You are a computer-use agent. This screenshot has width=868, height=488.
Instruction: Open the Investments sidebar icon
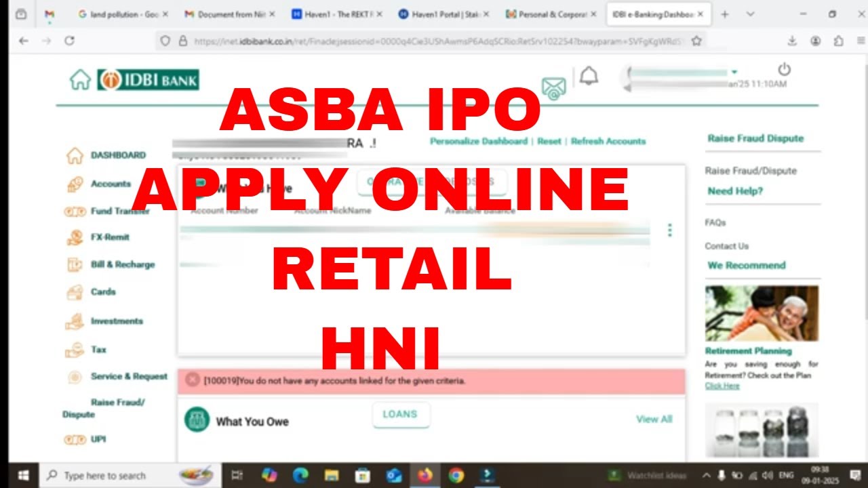[75, 321]
